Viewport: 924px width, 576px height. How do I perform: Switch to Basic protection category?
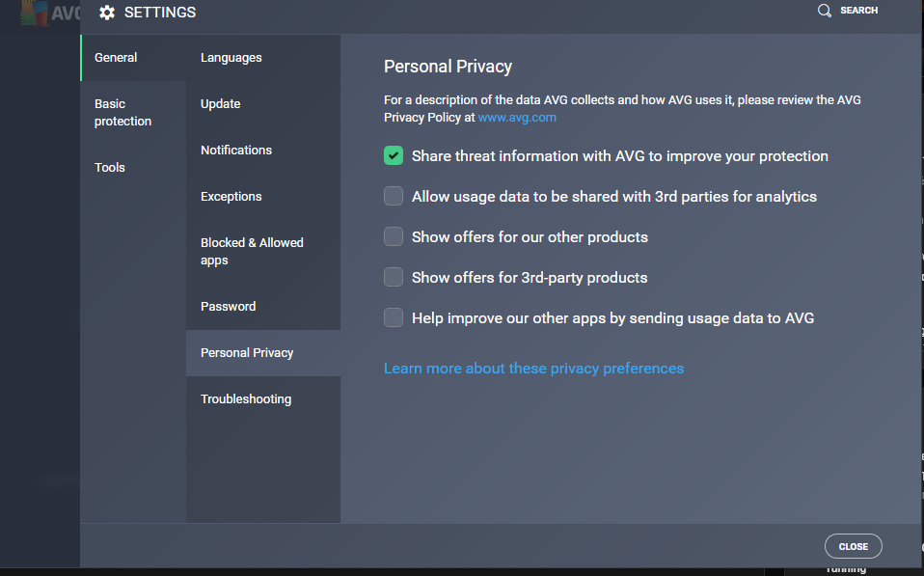point(122,113)
